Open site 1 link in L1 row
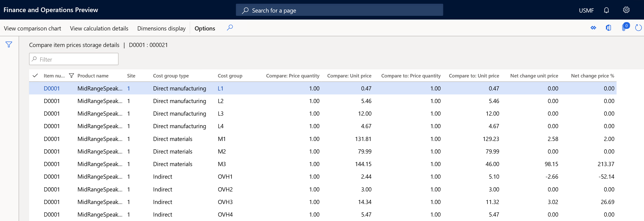 [x=129, y=88]
